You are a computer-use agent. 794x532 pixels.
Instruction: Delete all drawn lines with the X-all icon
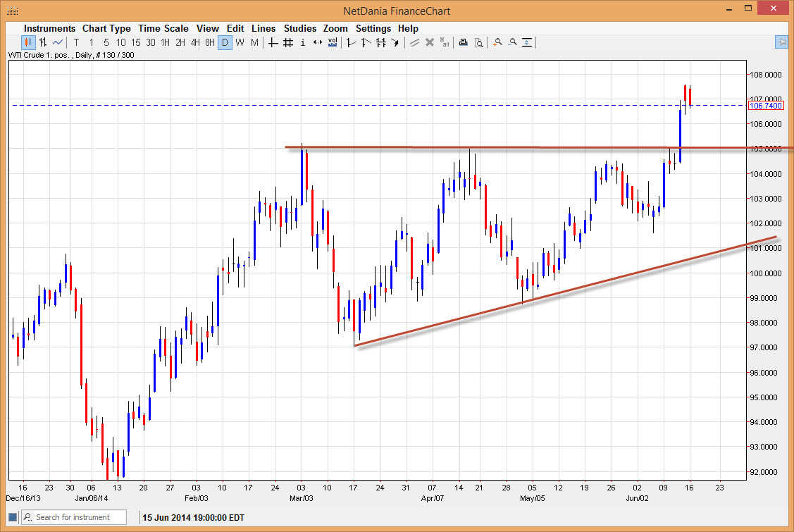point(445,42)
